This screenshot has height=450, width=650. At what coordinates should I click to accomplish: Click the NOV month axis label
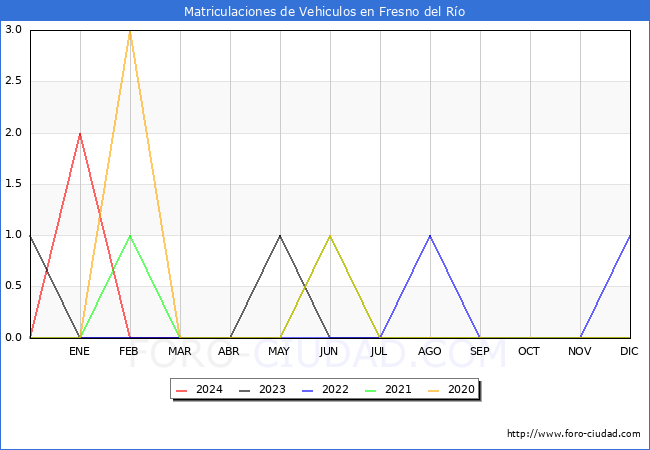click(580, 351)
